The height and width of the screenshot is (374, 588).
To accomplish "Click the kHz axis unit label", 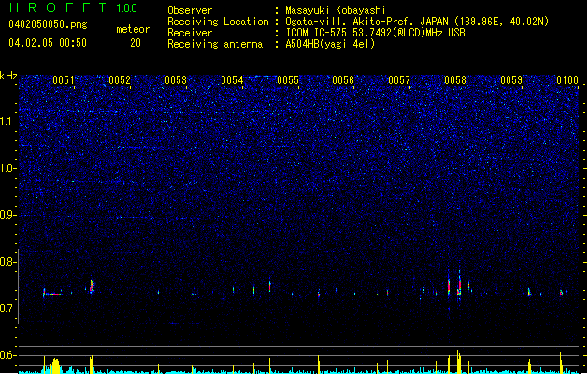I will pos(8,76).
